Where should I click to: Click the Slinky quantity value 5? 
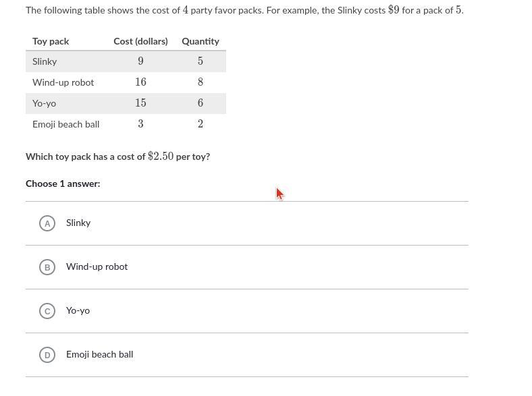[x=201, y=61]
